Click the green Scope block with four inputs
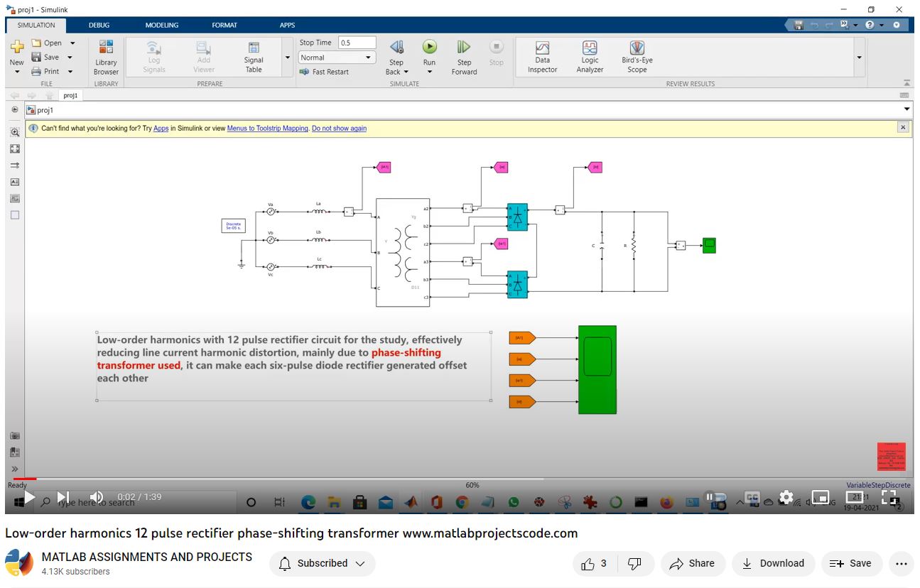The image size is (920, 588). click(597, 369)
